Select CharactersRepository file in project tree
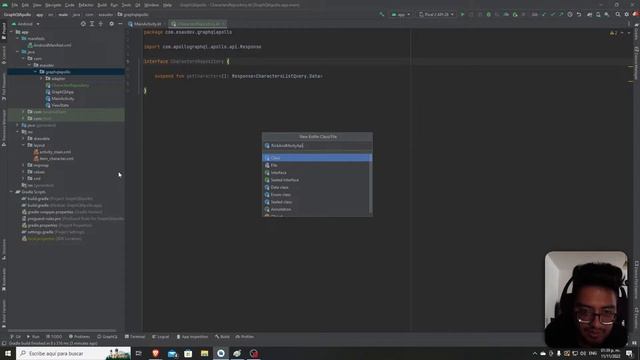The width and height of the screenshot is (640, 360). point(67,85)
